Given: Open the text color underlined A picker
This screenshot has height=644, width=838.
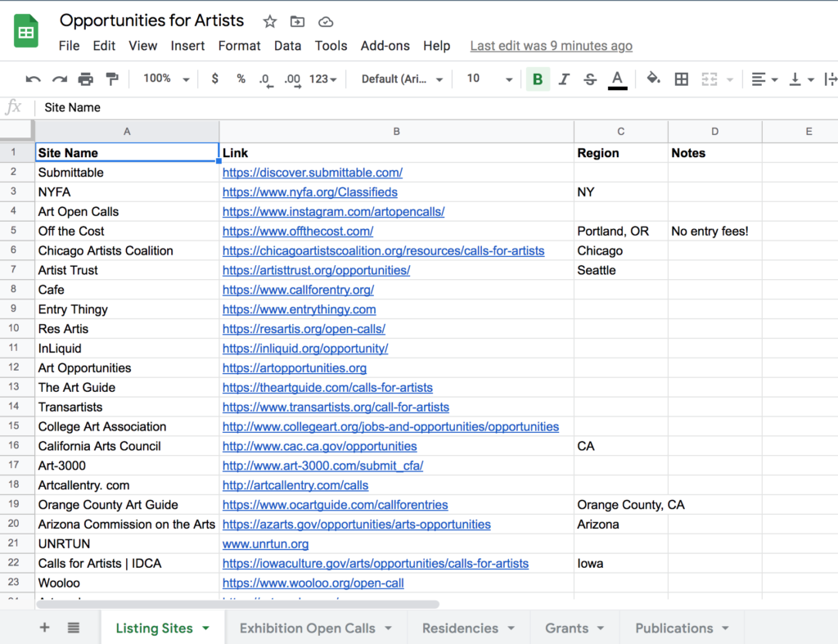Looking at the screenshot, I should click(x=617, y=79).
